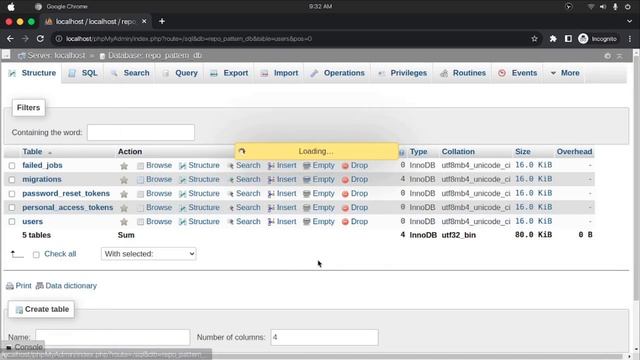The height and width of the screenshot is (360, 640).
Task: Star the password_reset_tokens table as favorite
Action: tap(124, 194)
